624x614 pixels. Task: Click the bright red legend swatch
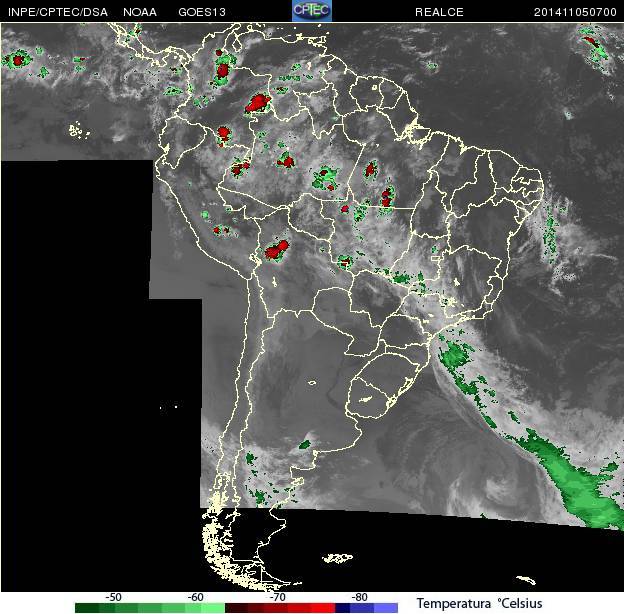323,608
